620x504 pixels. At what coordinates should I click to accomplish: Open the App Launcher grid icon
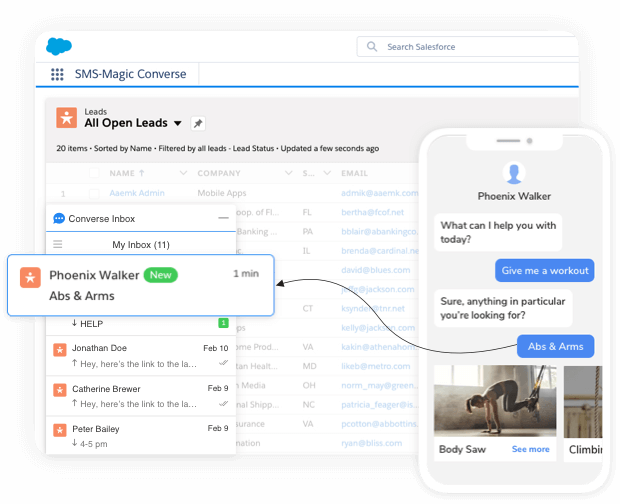coord(57,74)
